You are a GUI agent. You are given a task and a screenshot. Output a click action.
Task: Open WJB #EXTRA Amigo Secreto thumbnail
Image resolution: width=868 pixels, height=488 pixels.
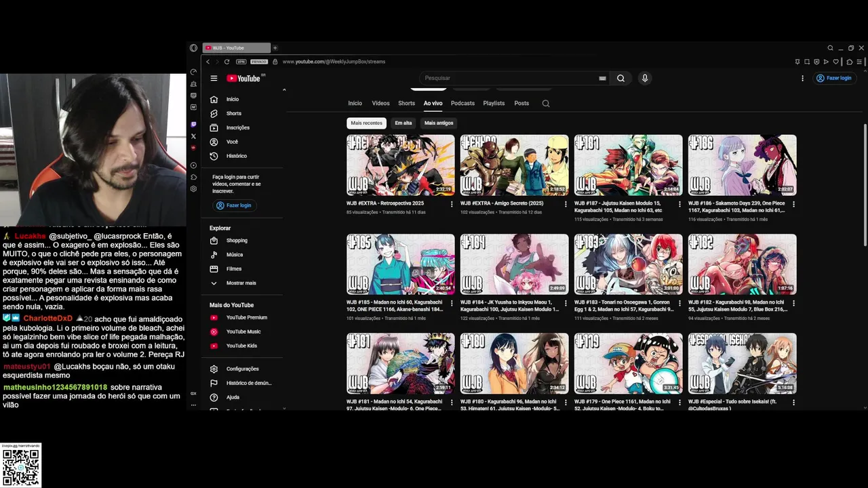(x=515, y=165)
